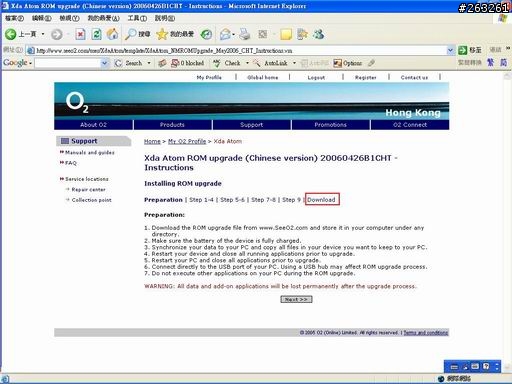This screenshot has width=512, height=384.
Task: Go to Step 1-4 of instructions
Action: point(201,200)
